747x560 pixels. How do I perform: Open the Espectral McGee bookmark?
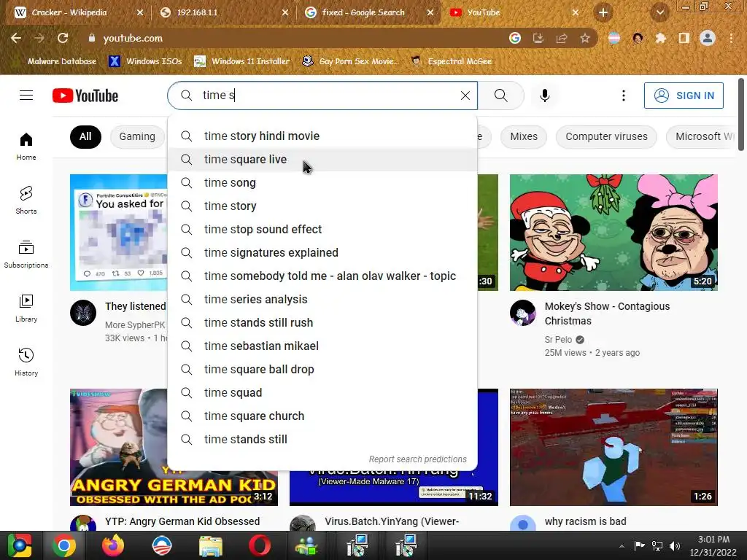click(452, 61)
